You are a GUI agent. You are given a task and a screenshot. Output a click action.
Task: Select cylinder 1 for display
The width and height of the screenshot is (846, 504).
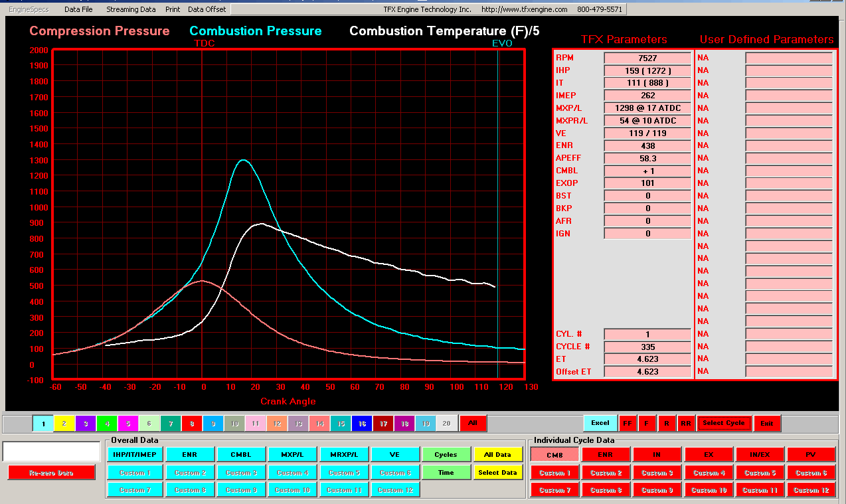[42, 423]
